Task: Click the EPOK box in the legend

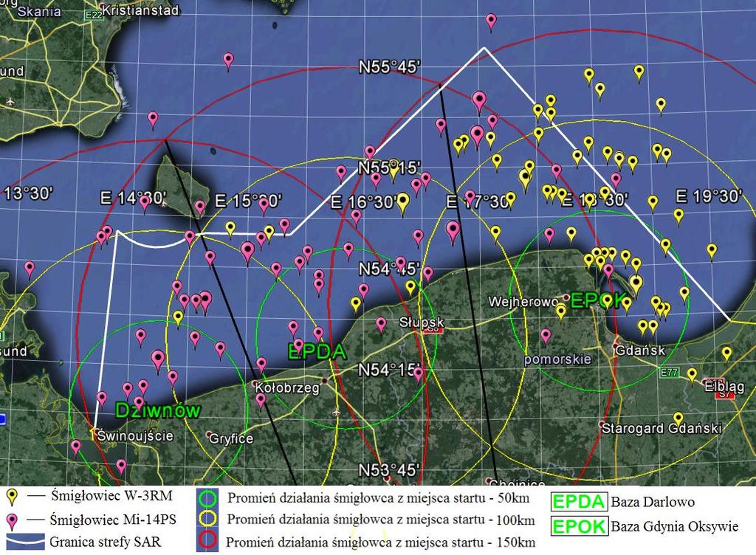Action: pyautogui.click(x=579, y=526)
